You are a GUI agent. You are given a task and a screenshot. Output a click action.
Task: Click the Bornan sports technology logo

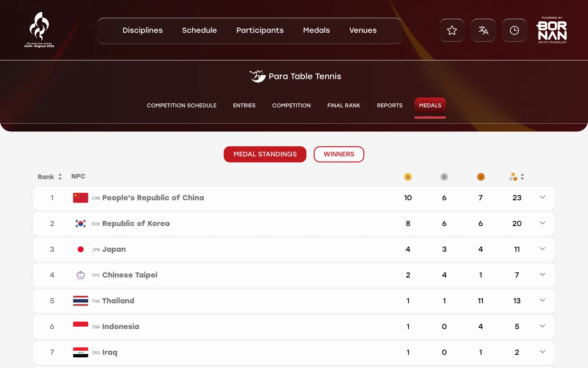[552, 30]
